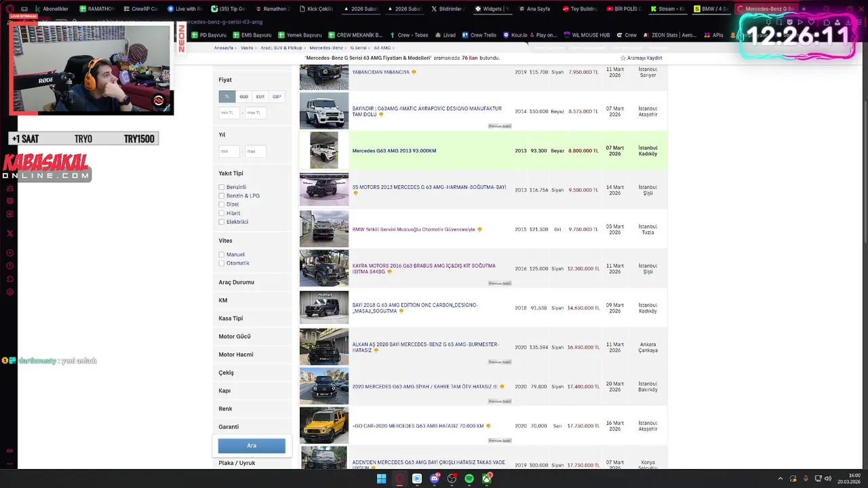The height and width of the screenshot is (488, 868).
Task: Open the Mercedes G63 AMG 2013 93.000KM listing
Action: 394,151
